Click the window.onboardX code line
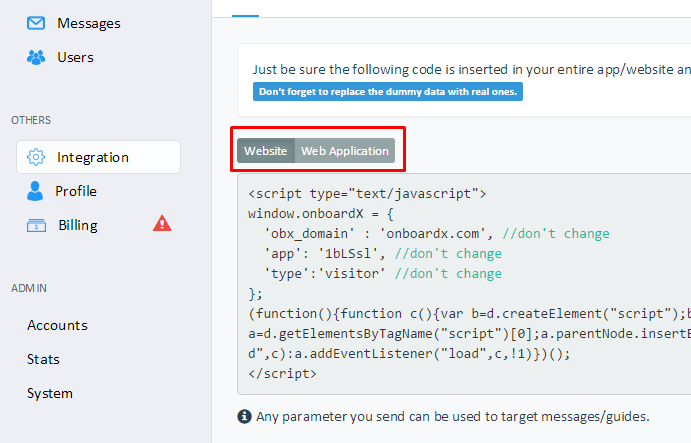The width and height of the screenshot is (691, 443). coord(321,214)
